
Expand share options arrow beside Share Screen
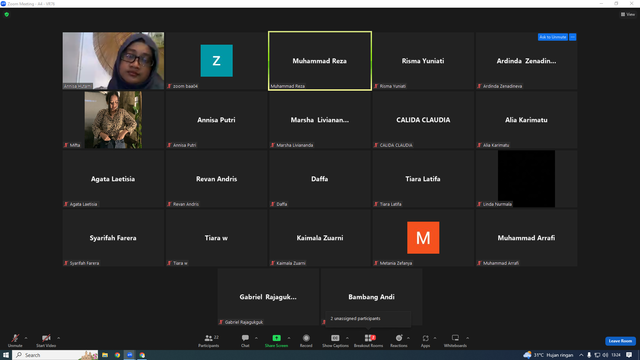[x=289, y=338]
